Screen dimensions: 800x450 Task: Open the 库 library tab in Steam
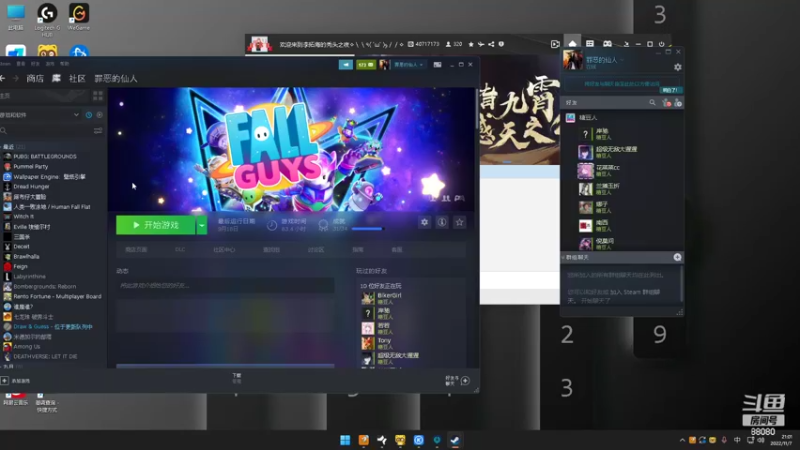56,79
